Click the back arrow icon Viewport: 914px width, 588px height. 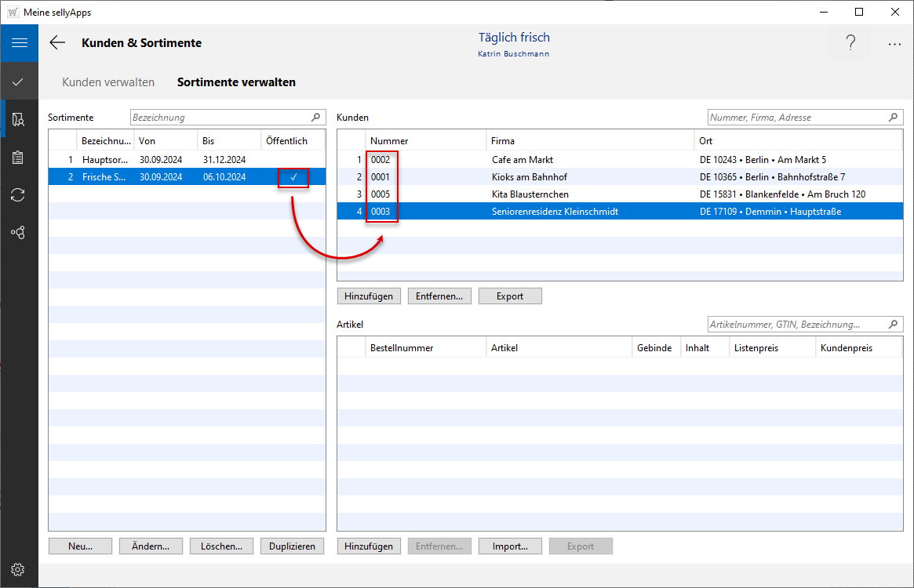pyautogui.click(x=57, y=43)
